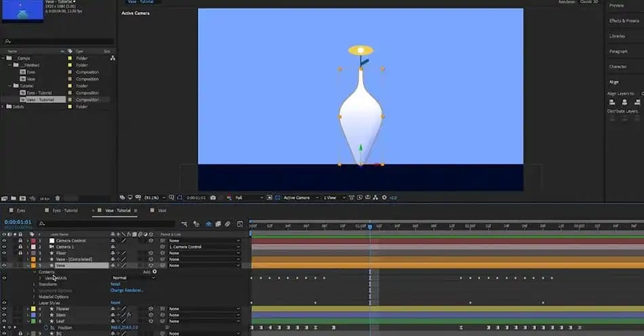
Task: Click the orange label color of the Vase layer
Action: tap(33, 265)
